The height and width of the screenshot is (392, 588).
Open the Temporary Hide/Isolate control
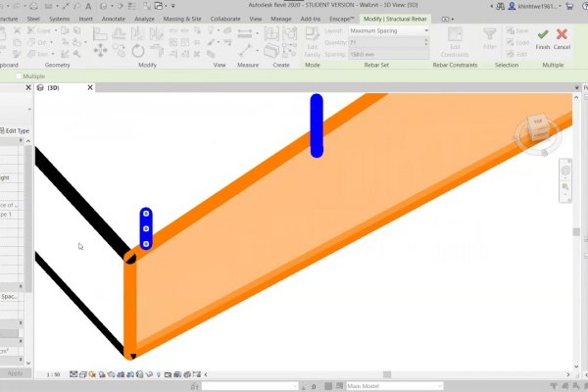[149, 374]
